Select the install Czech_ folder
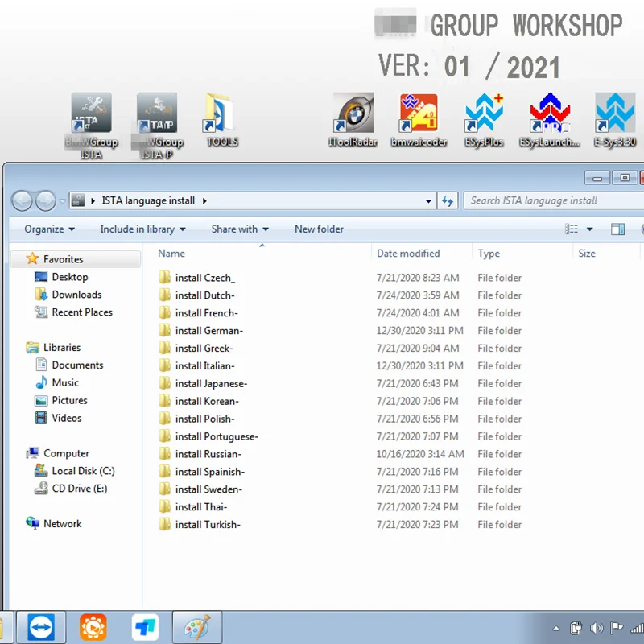 pos(205,278)
